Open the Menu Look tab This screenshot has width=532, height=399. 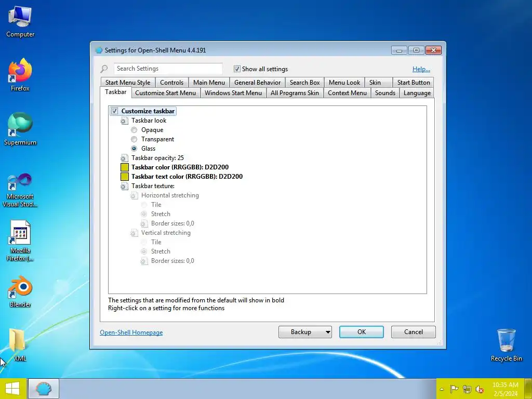click(344, 83)
